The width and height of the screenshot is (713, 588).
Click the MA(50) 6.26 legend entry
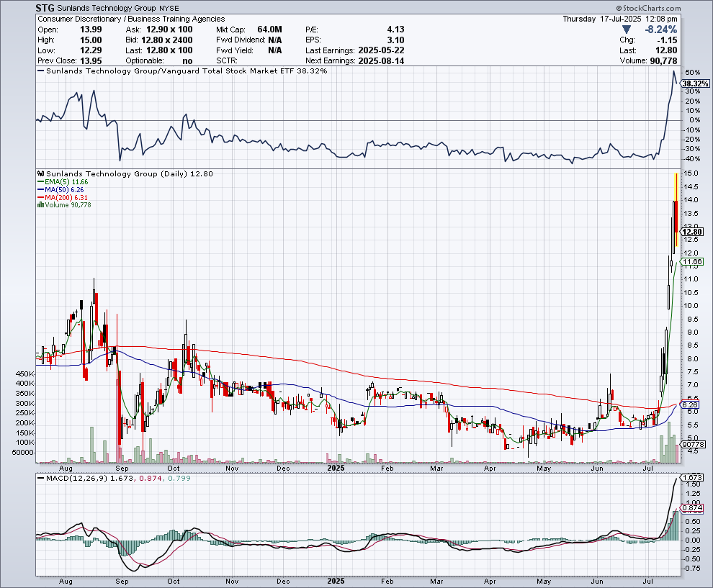coord(61,189)
